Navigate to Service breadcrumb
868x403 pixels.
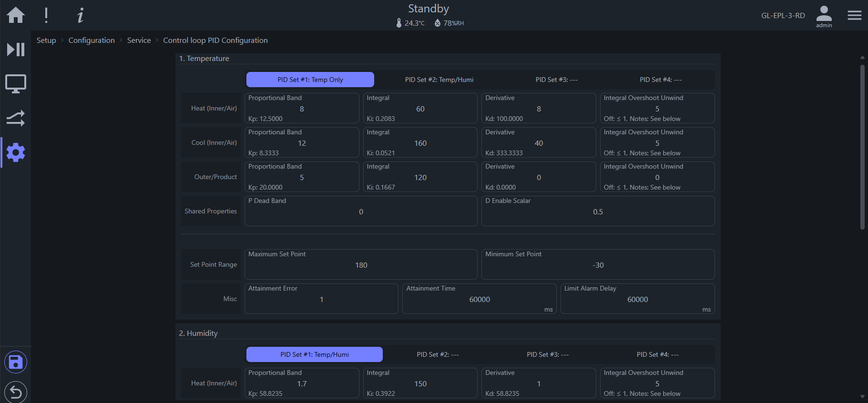[139, 40]
